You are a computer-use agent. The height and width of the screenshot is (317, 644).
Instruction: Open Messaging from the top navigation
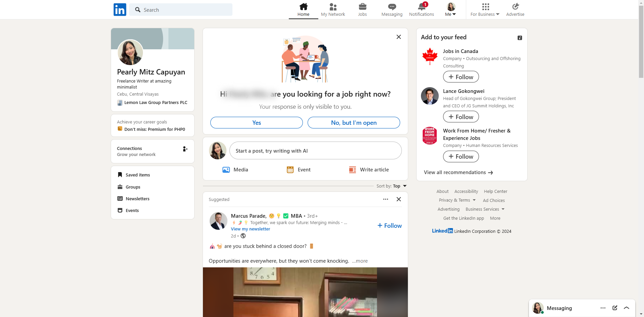tap(392, 10)
